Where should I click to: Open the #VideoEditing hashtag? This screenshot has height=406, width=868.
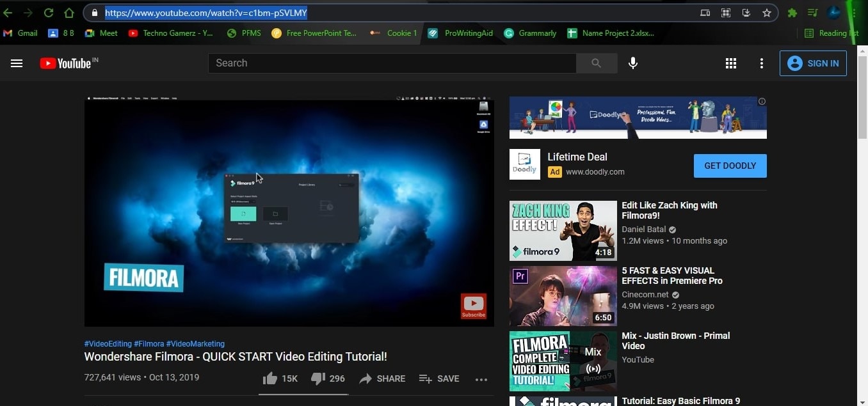tap(108, 344)
